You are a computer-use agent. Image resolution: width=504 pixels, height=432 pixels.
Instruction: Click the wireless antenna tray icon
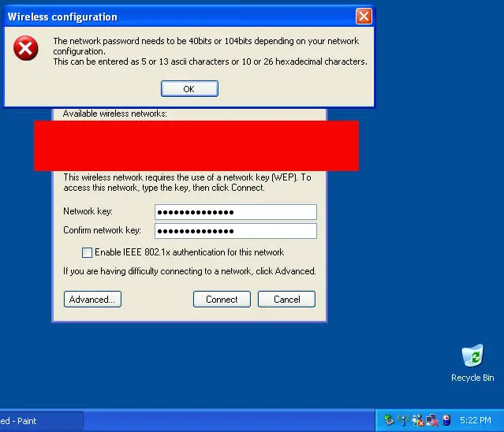(x=403, y=420)
